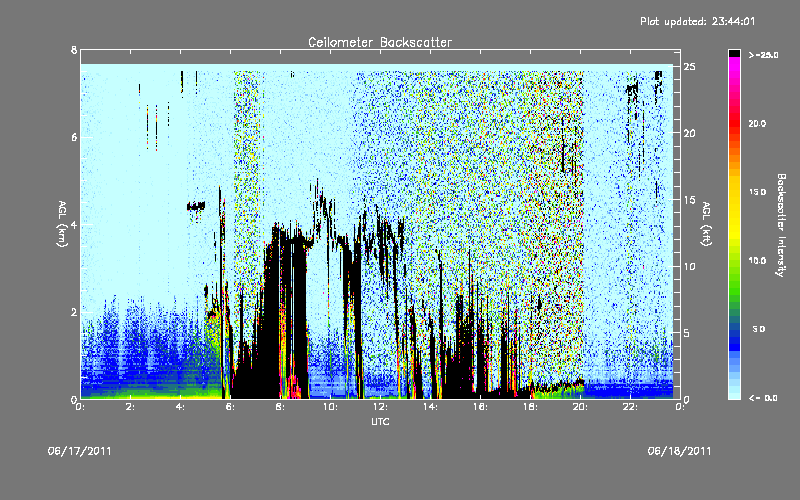
Task: Click the 14: tick on the UTC axis
Action: pos(430,407)
